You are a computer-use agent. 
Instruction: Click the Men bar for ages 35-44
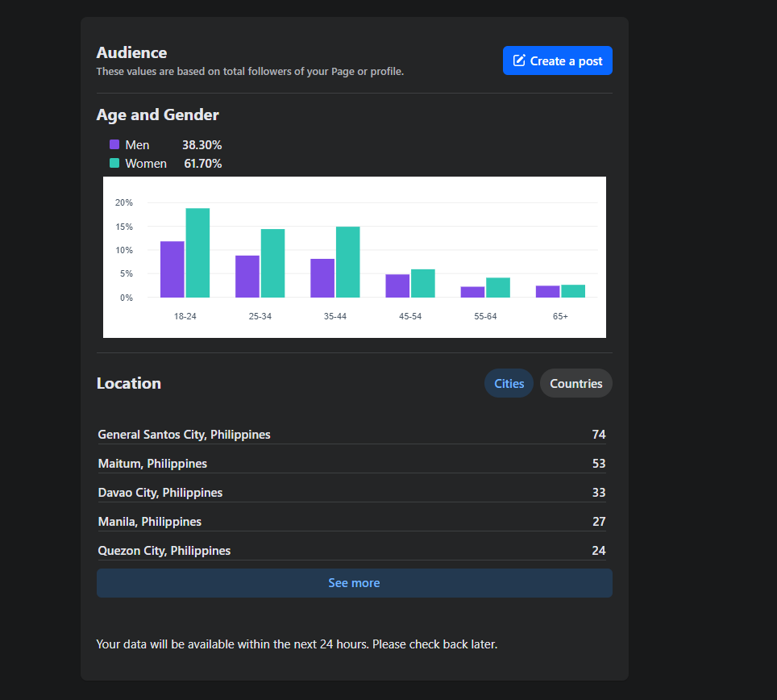coord(322,278)
